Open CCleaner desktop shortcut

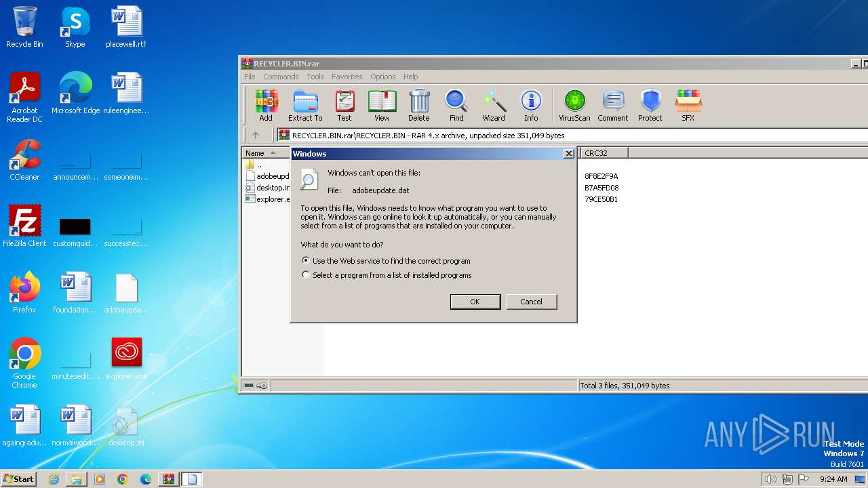24,160
